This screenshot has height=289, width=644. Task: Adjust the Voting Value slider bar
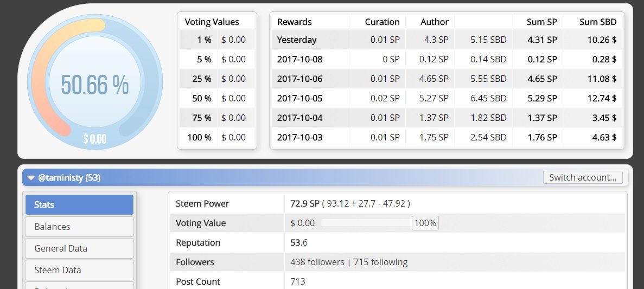point(366,223)
